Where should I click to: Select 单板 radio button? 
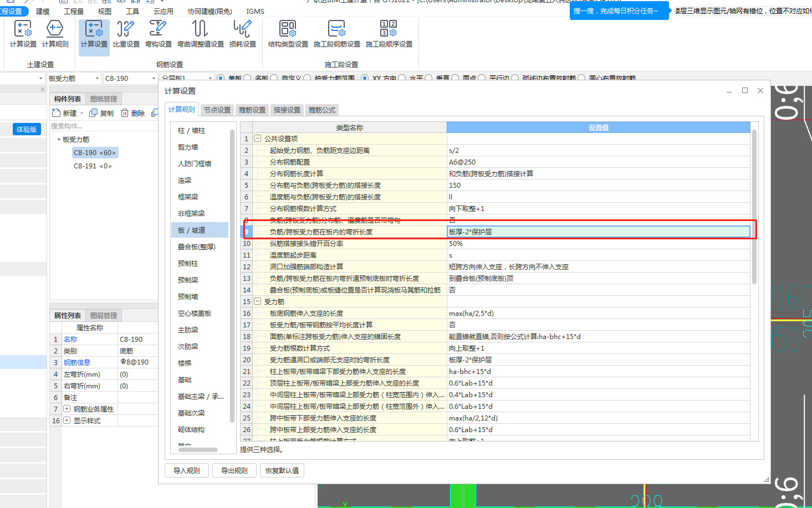pos(221,78)
